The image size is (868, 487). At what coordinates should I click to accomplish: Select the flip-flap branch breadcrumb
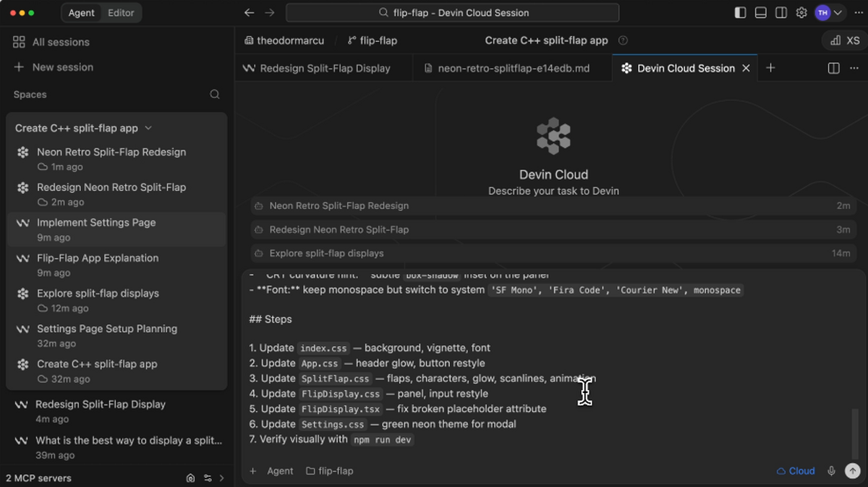tap(373, 41)
